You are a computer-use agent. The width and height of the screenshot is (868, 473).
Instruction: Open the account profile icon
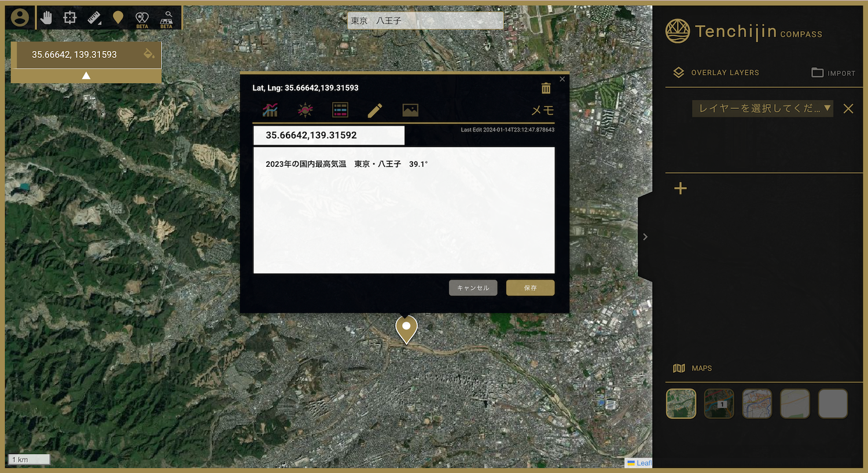point(20,17)
